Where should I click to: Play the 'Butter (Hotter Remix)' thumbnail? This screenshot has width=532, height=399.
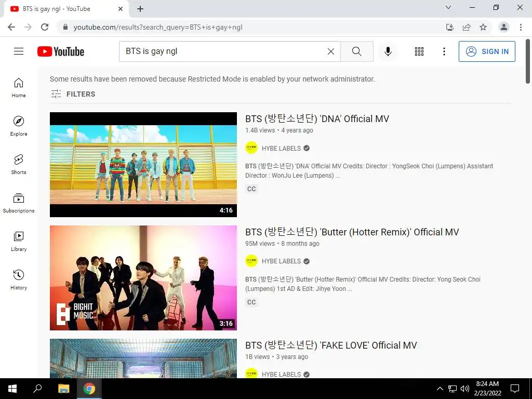tap(143, 278)
